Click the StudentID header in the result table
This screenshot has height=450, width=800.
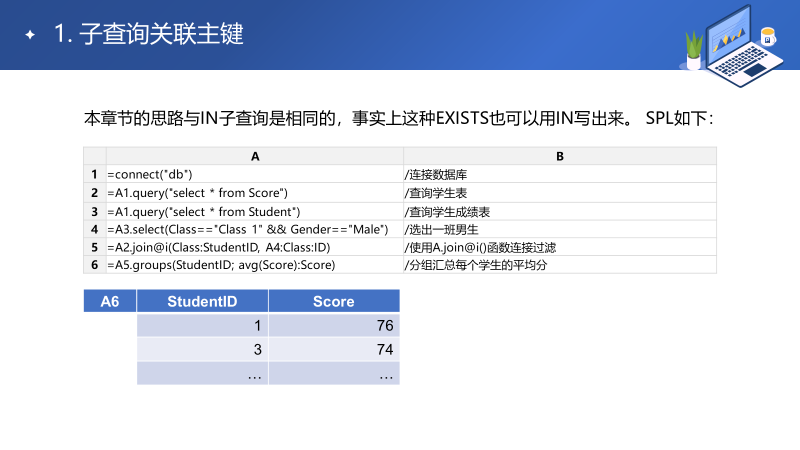tap(202, 301)
